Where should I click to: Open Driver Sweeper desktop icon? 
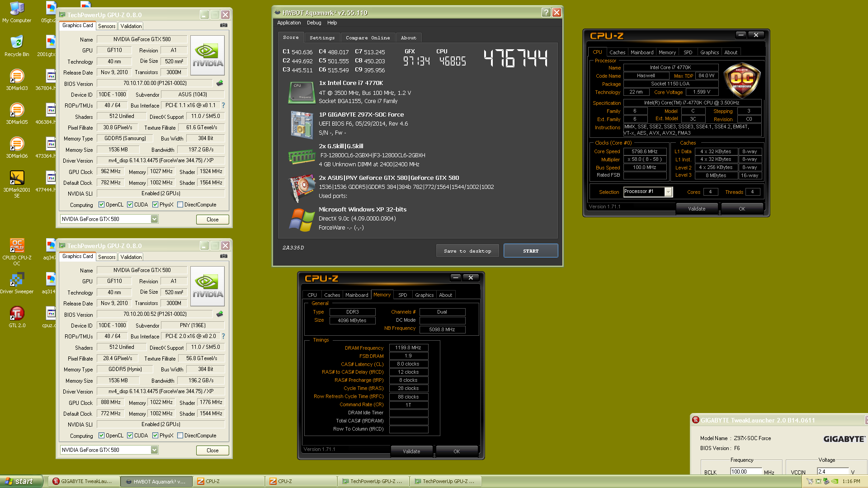point(17,283)
